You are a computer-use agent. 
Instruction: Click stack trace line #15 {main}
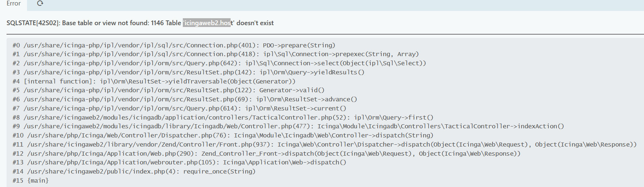pyautogui.click(x=31, y=180)
